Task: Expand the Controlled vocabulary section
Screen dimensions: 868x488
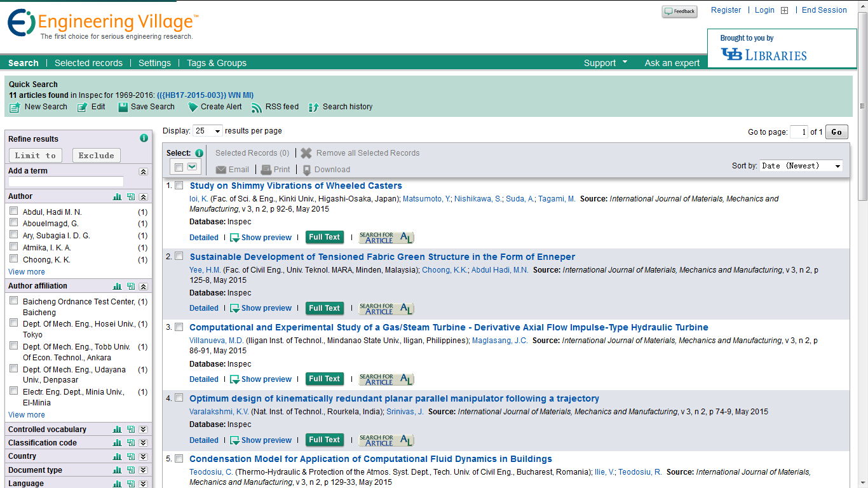Action: click(144, 430)
